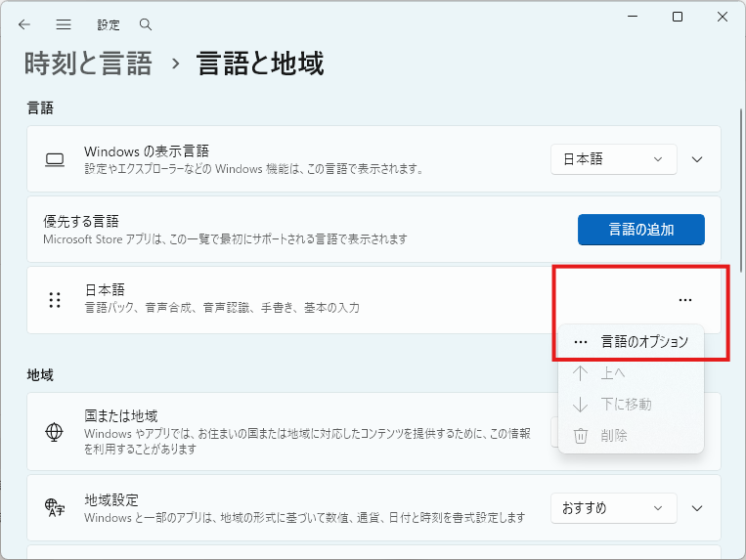This screenshot has width=746, height=560.
Task: Click the 設定 app title
Action: click(x=109, y=24)
